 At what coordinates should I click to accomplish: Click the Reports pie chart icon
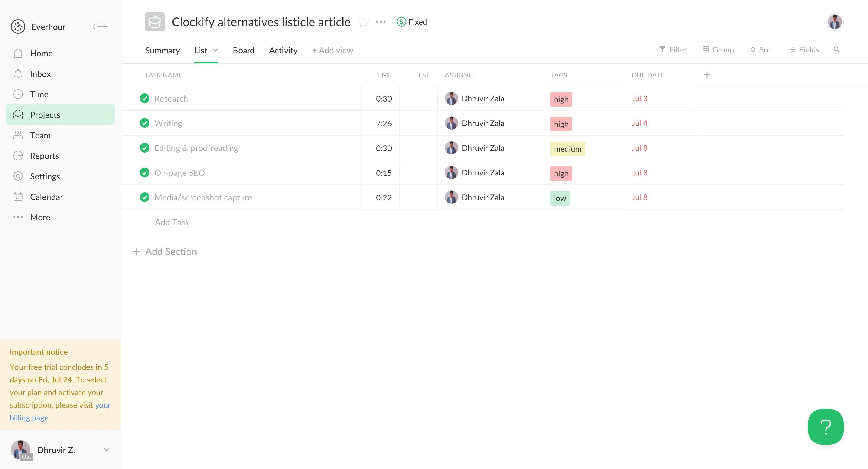click(18, 156)
